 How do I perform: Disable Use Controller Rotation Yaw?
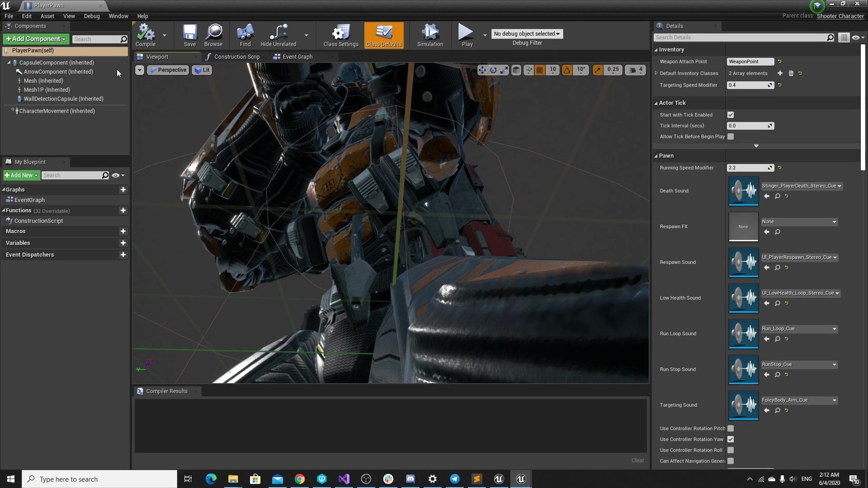pos(731,439)
